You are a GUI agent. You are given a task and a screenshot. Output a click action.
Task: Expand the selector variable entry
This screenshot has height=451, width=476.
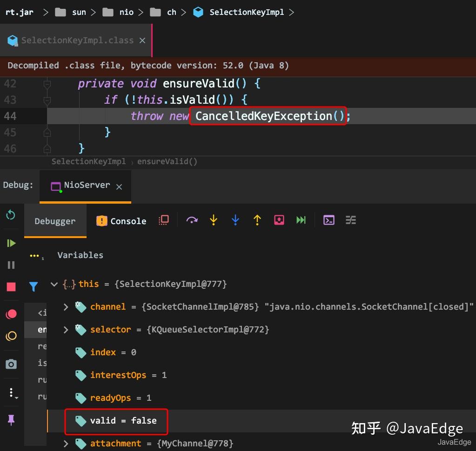(66, 330)
